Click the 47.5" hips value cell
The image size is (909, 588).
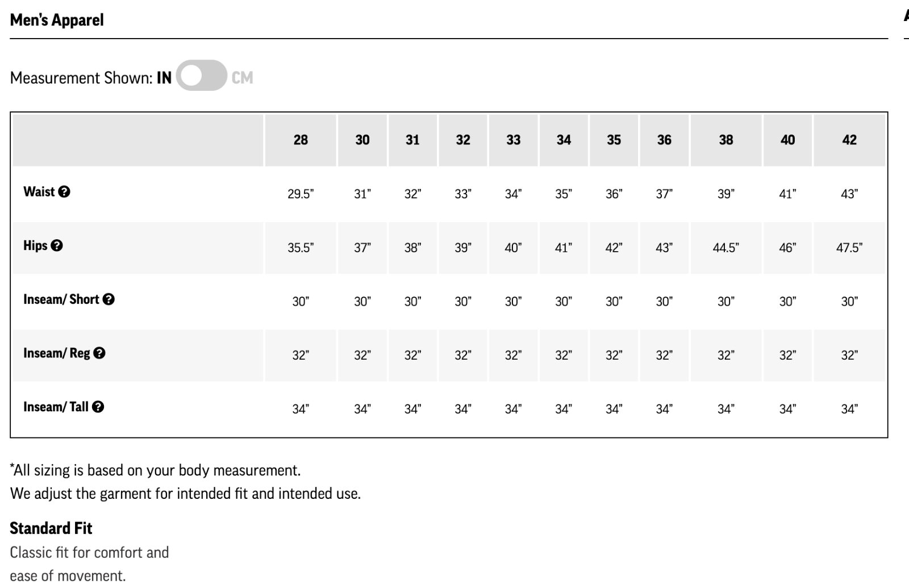point(849,248)
